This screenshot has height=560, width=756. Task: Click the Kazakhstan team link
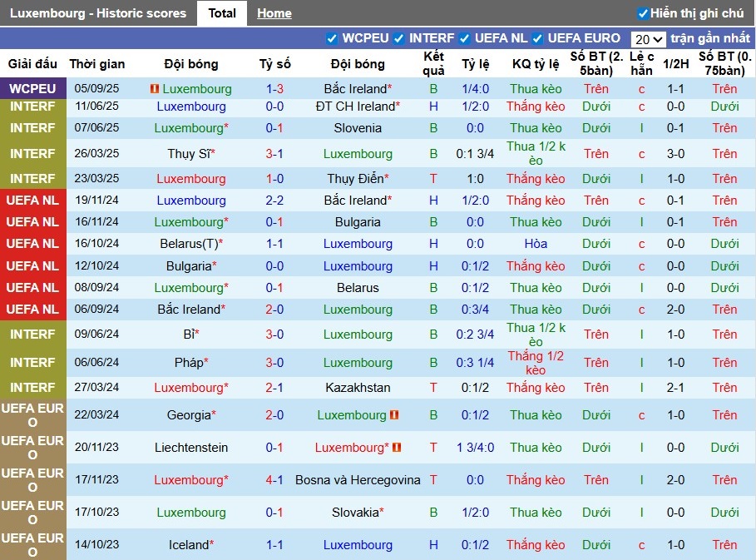358,388
